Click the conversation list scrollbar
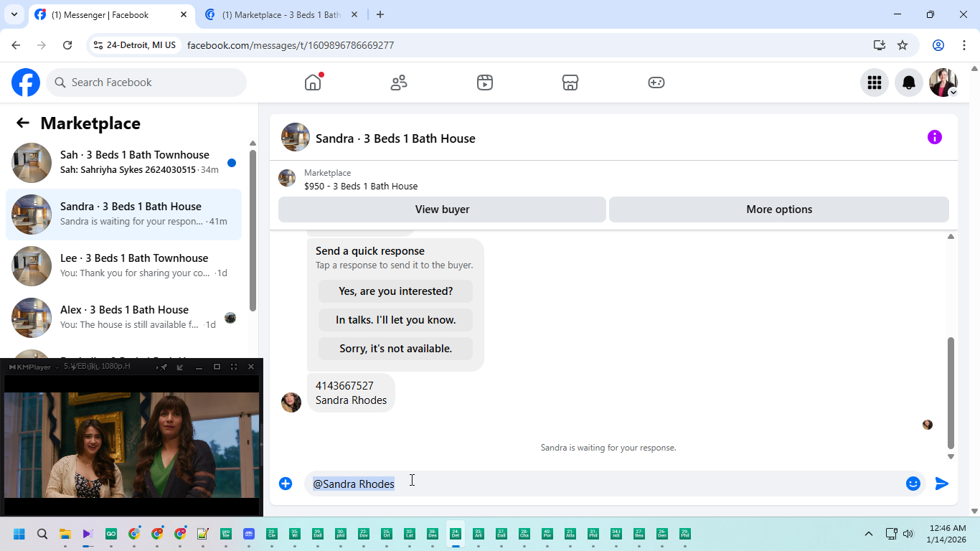980x551 pixels. tap(253, 230)
